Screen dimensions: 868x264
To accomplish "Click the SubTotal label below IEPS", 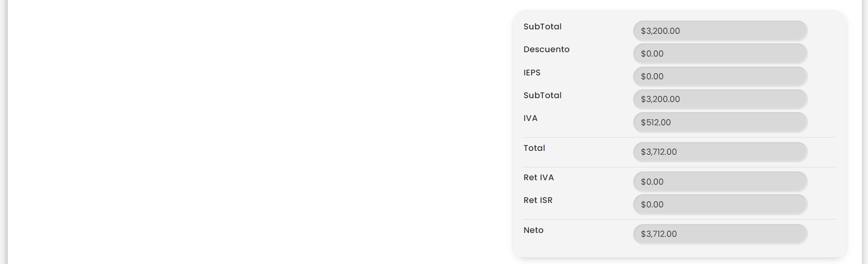I will (542, 95).
